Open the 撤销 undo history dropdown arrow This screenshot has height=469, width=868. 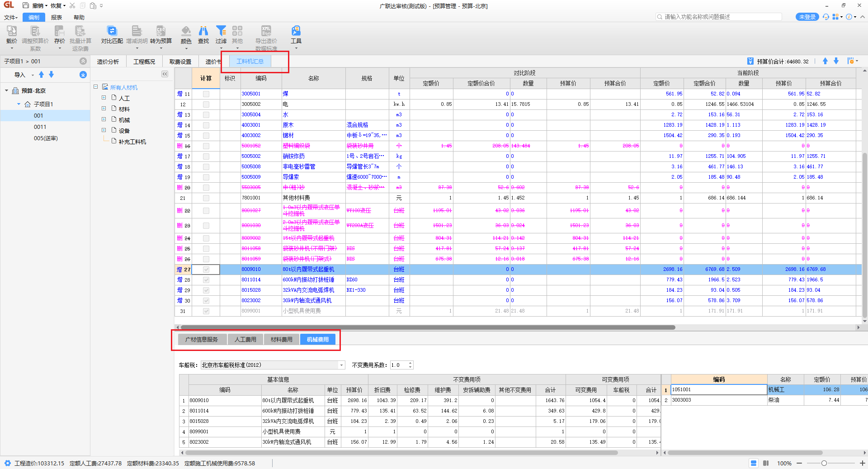click(47, 6)
